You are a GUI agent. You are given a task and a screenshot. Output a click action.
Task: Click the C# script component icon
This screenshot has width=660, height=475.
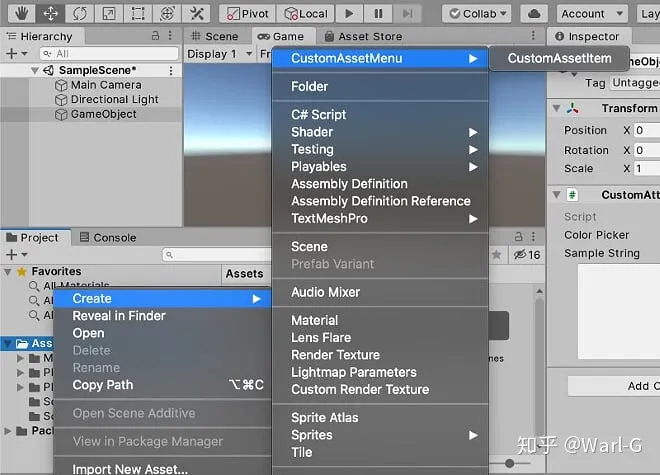[x=572, y=195]
